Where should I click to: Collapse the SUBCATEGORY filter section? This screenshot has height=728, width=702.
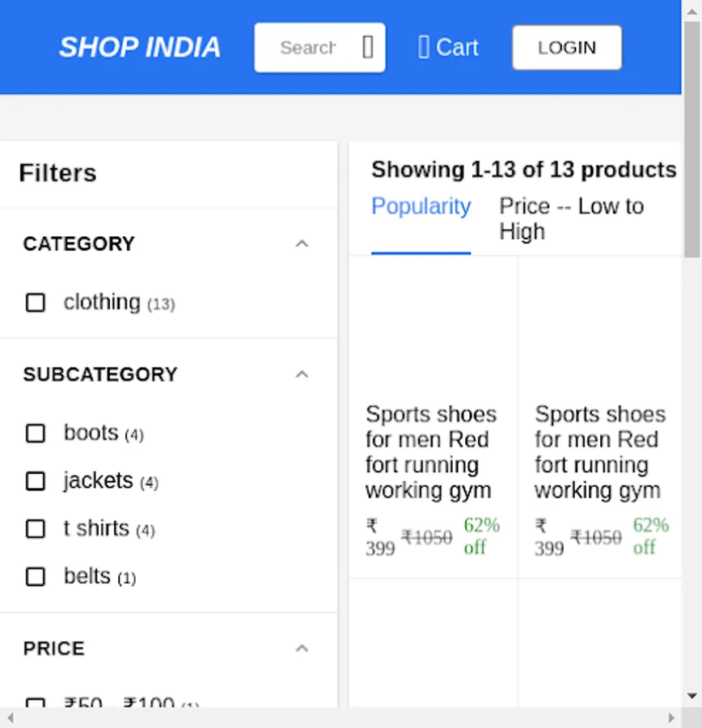coord(302,374)
